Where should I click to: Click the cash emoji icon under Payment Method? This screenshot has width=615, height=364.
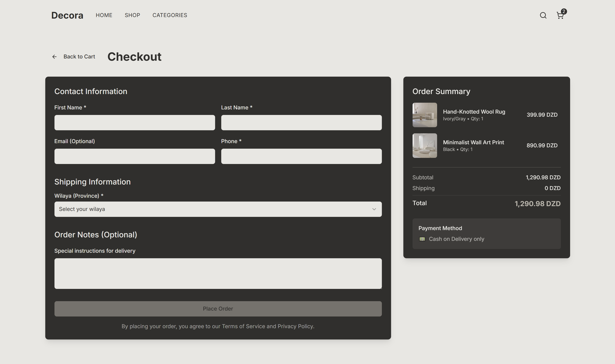tap(422, 239)
